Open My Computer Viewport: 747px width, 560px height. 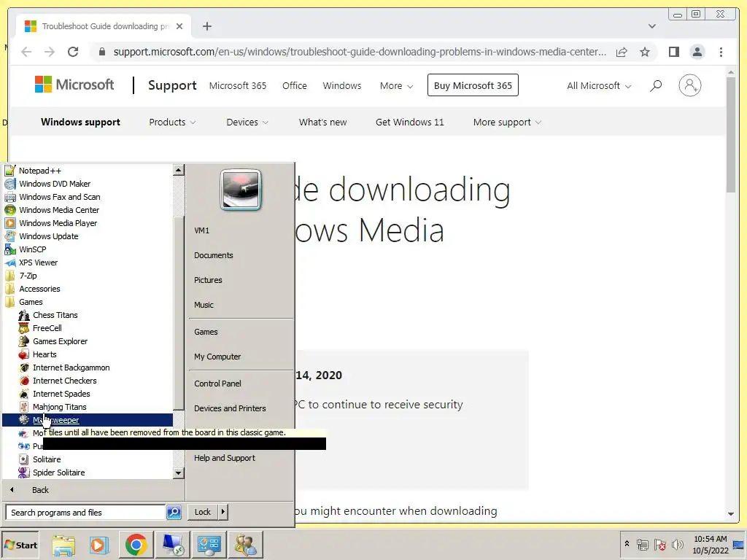click(217, 357)
